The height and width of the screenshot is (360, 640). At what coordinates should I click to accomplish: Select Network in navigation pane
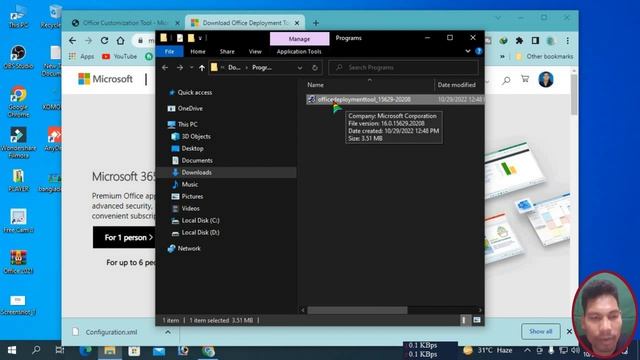coord(189,248)
